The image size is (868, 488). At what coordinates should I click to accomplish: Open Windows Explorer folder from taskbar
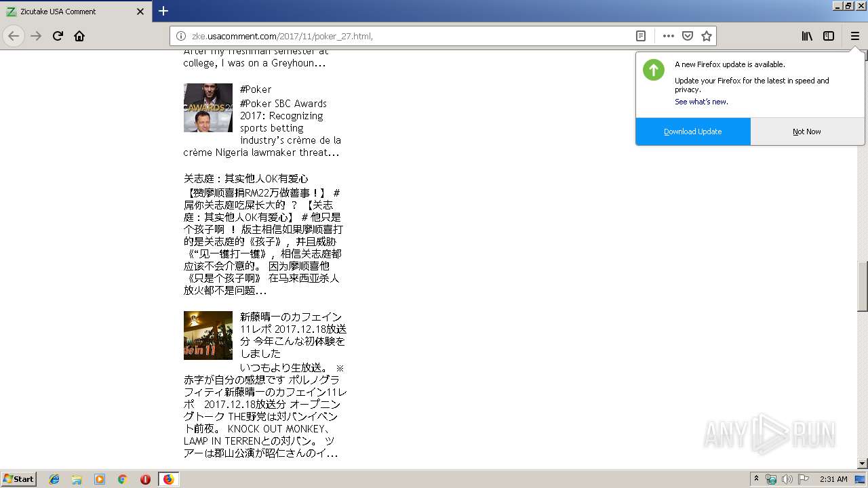[77, 479]
